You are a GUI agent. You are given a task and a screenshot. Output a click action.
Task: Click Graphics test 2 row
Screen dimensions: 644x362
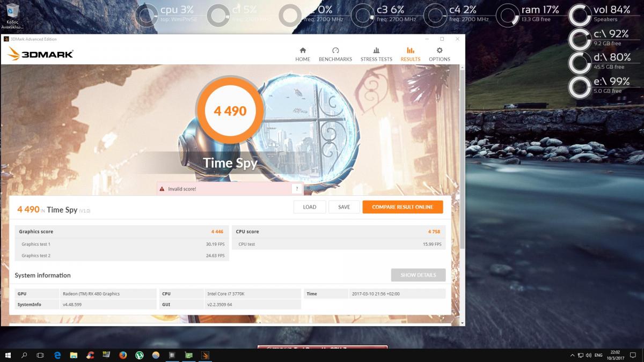click(x=122, y=255)
